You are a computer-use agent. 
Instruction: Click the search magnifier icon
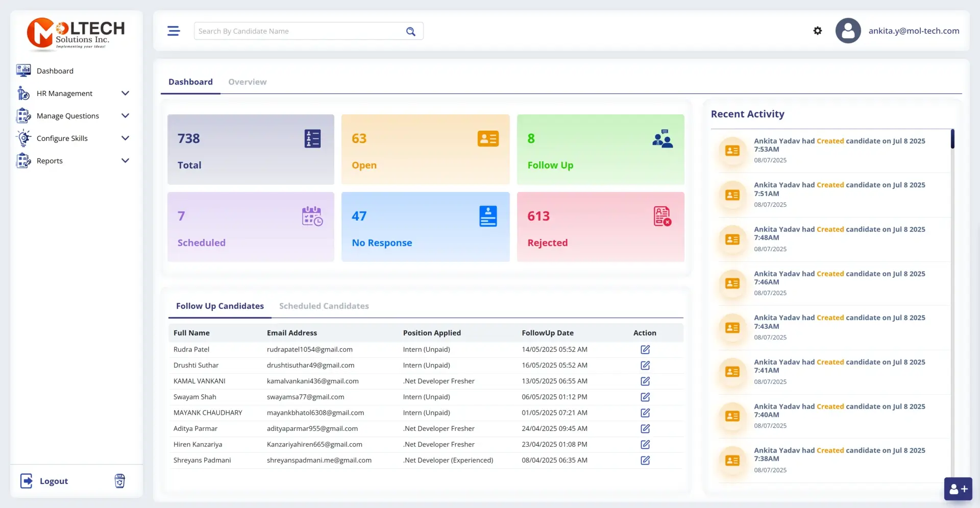tap(410, 31)
